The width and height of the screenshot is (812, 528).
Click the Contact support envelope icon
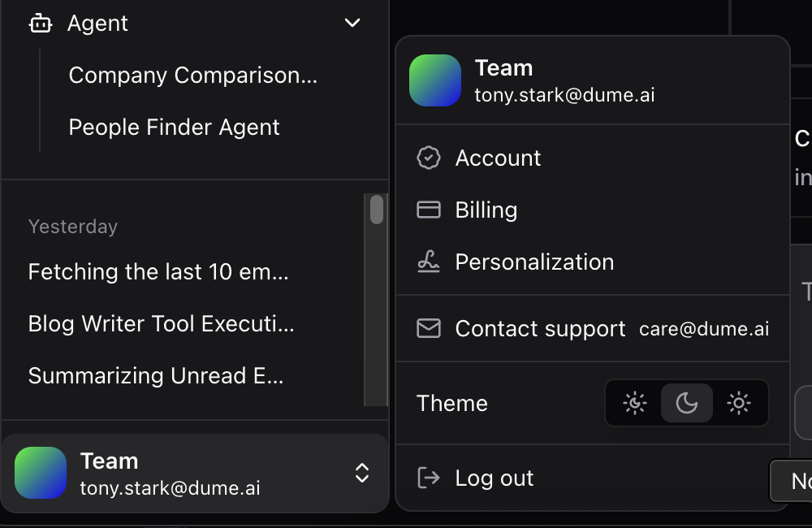pos(428,328)
